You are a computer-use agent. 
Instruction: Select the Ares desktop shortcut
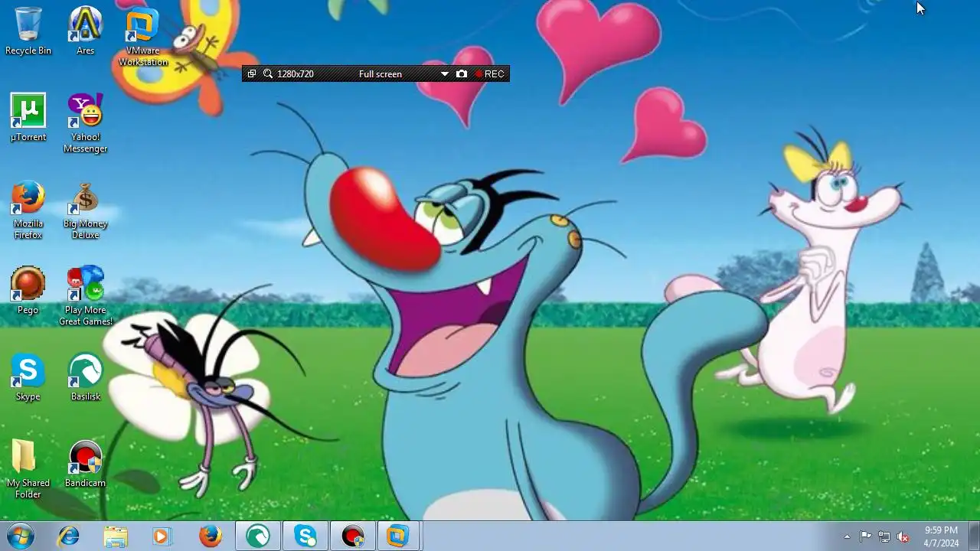(x=85, y=31)
